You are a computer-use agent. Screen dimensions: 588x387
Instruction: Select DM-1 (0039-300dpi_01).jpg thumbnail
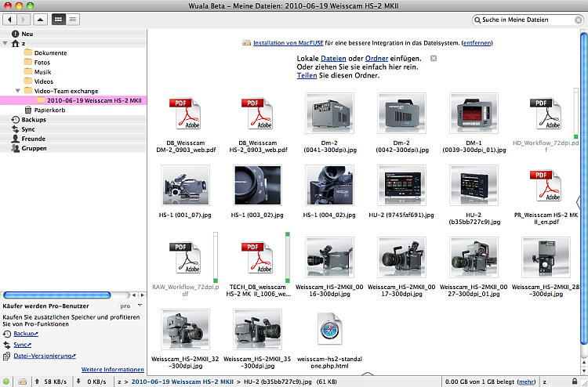pyautogui.click(x=474, y=113)
